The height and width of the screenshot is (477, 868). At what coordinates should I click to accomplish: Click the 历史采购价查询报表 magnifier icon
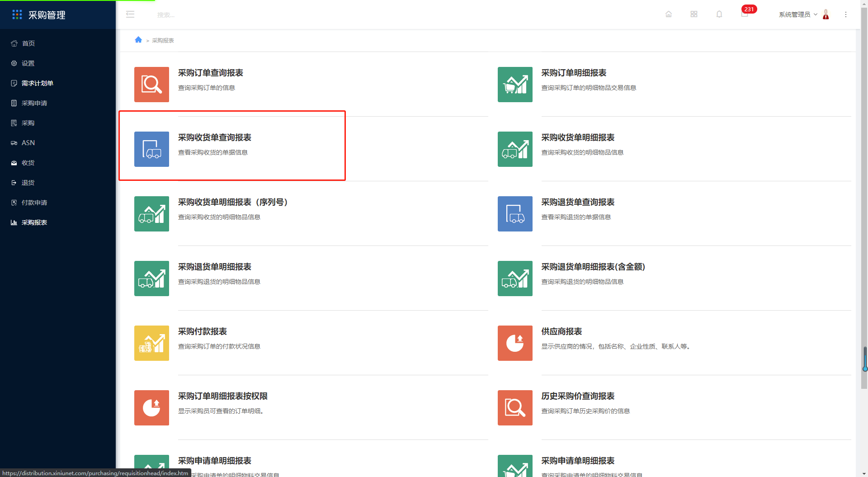pyautogui.click(x=515, y=408)
